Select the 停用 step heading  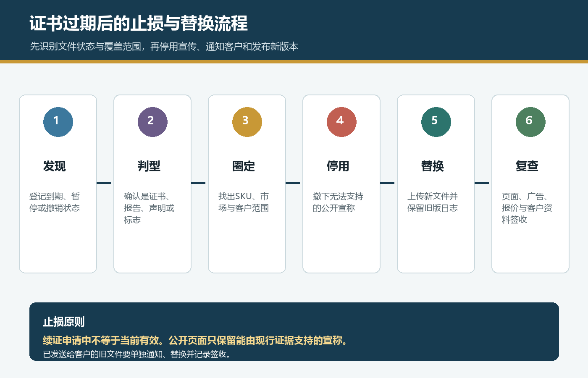(x=338, y=166)
